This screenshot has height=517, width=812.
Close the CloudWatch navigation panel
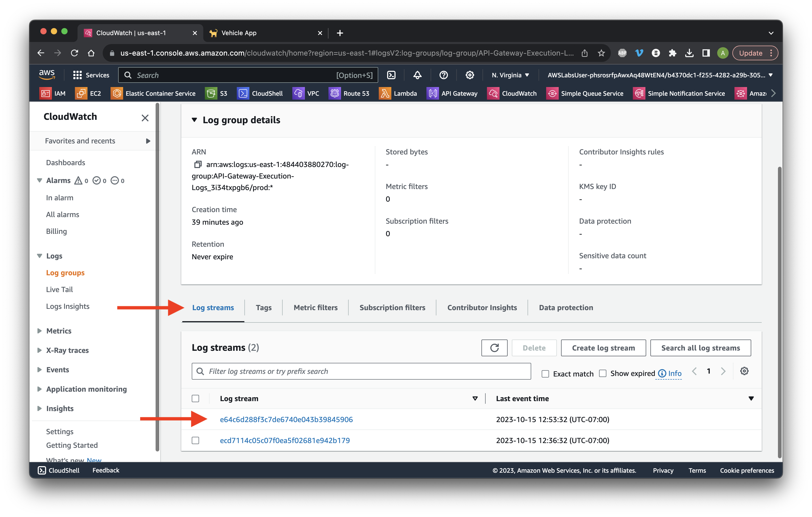point(145,118)
